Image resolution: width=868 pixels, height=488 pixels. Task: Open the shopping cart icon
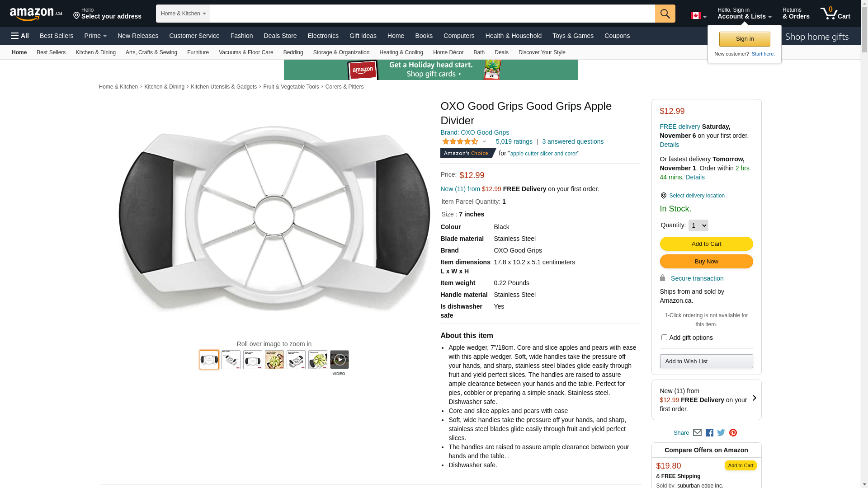[835, 13]
